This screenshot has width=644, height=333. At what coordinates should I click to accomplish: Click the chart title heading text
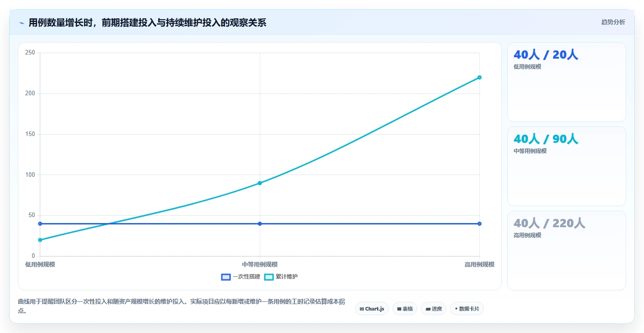click(x=147, y=23)
